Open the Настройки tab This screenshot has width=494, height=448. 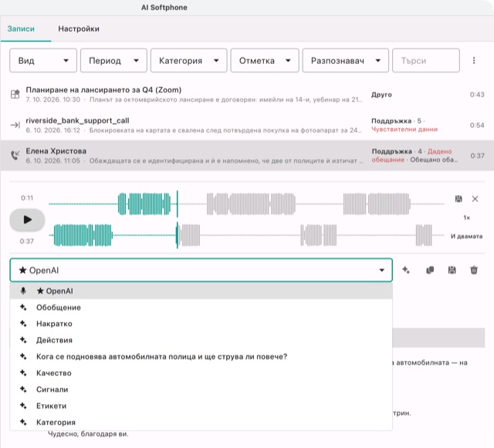pos(79,29)
